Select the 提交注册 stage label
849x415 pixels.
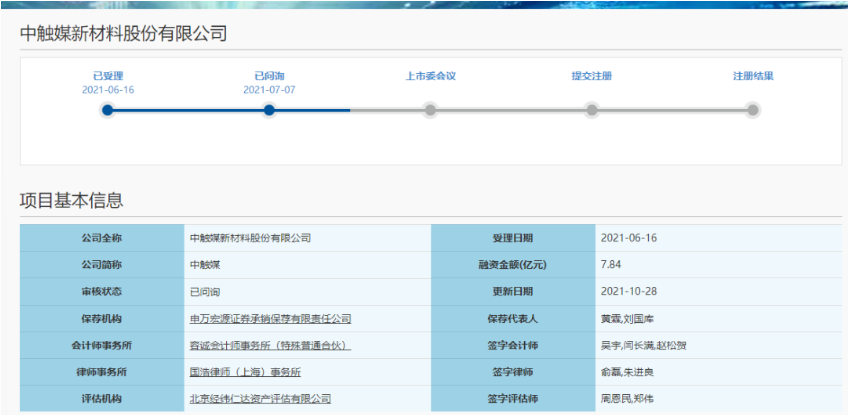pyautogui.click(x=592, y=76)
